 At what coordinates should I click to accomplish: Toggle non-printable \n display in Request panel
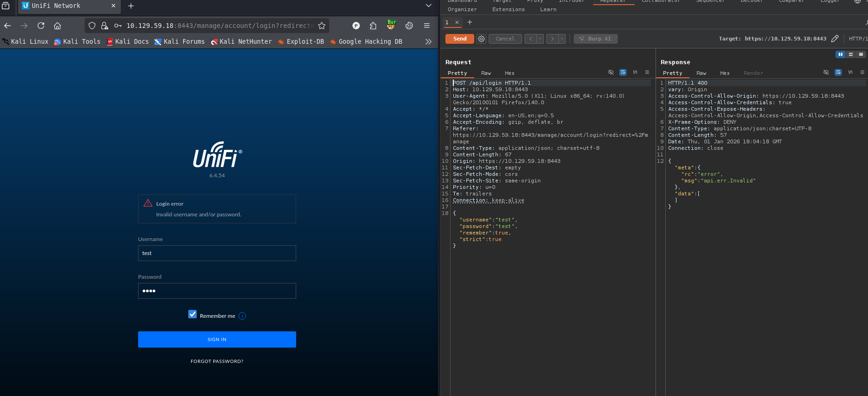(635, 72)
